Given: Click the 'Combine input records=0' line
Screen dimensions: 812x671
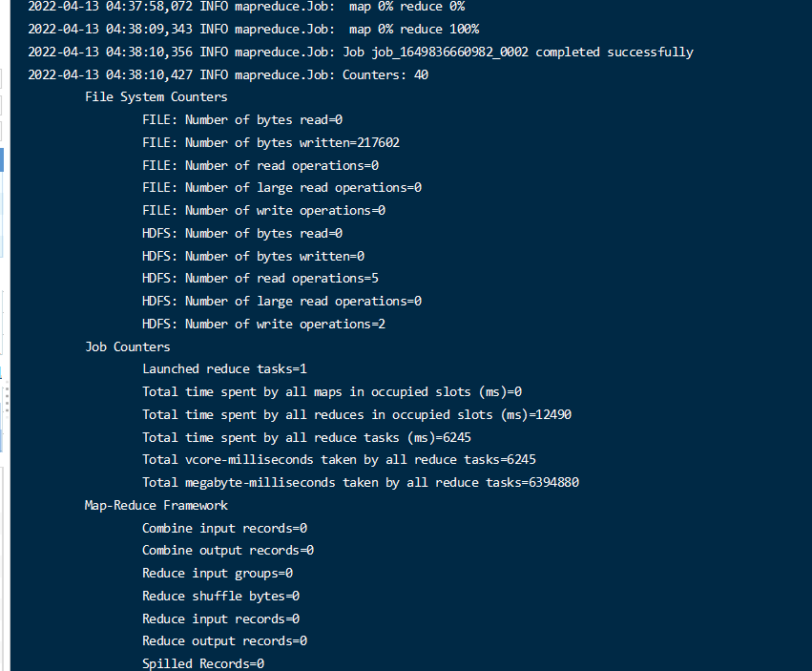Looking at the screenshot, I should [x=224, y=528].
